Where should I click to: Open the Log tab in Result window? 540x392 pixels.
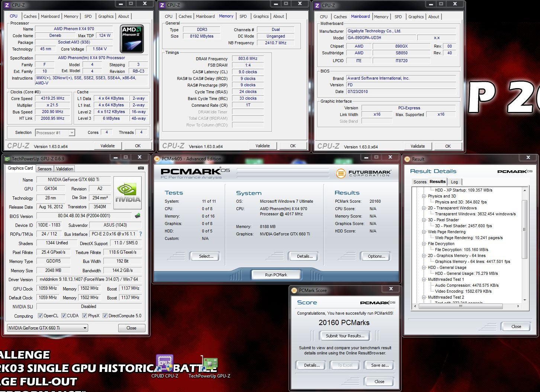(454, 182)
